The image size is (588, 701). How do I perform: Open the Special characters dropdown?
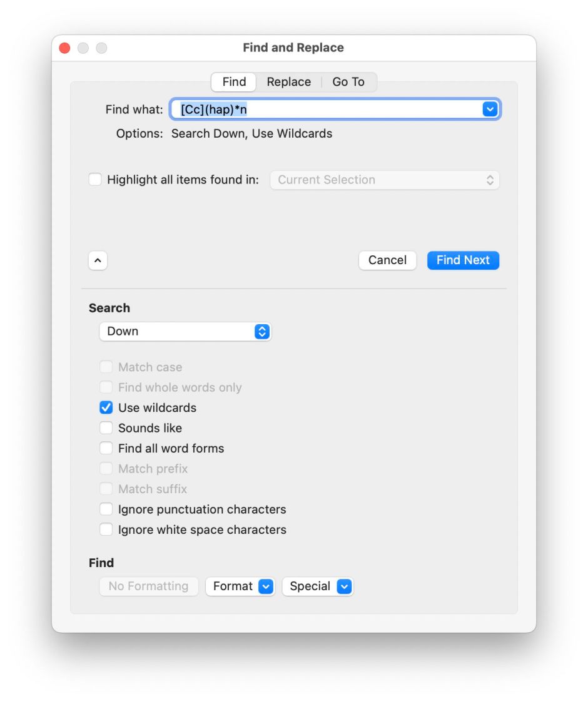click(318, 586)
